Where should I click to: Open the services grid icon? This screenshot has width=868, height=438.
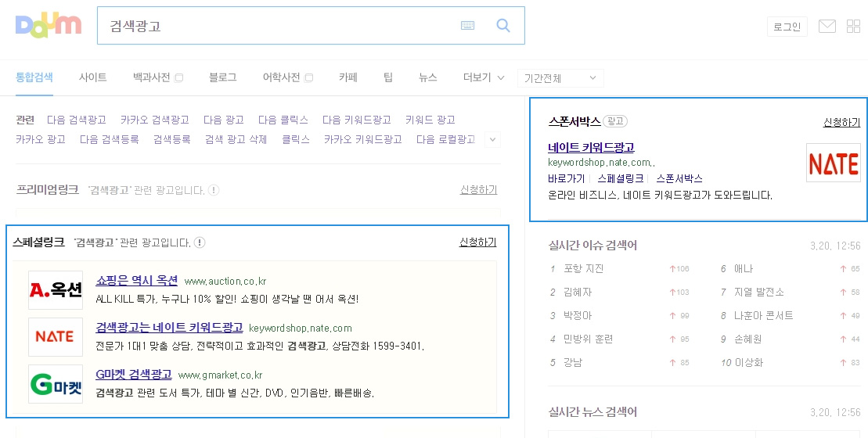click(854, 26)
